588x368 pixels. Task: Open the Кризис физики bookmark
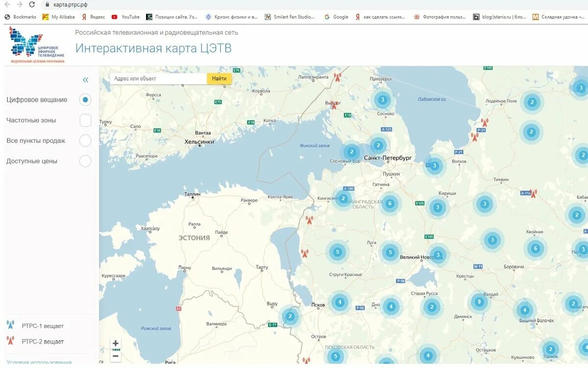[231, 17]
